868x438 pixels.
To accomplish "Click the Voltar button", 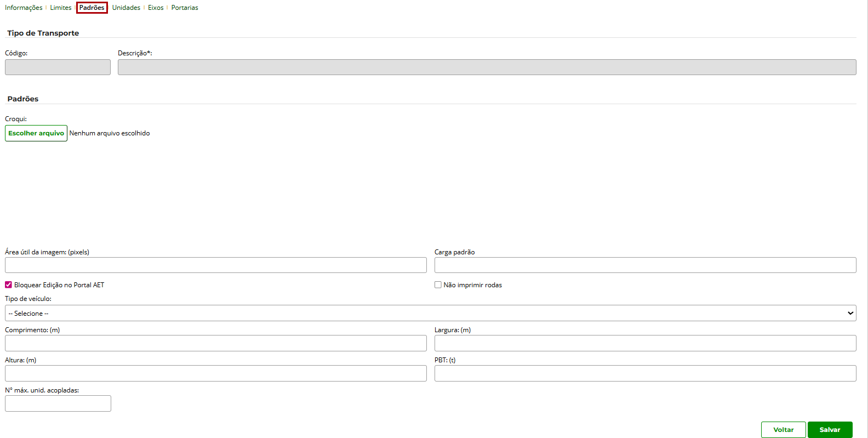I will point(783,430).
